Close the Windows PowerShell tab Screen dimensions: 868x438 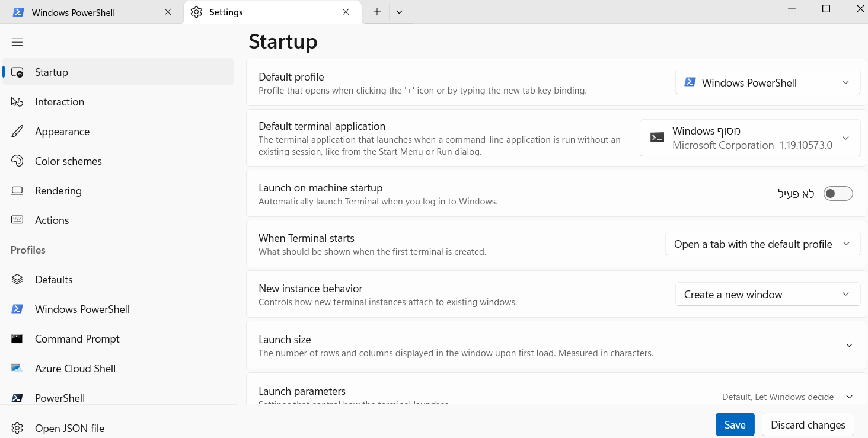click(x=168, y=12)
